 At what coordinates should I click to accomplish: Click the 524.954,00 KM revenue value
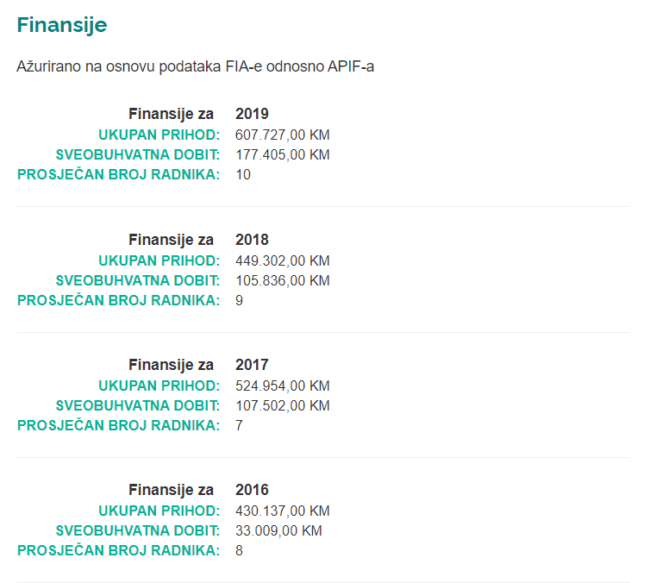coord(282,385)
